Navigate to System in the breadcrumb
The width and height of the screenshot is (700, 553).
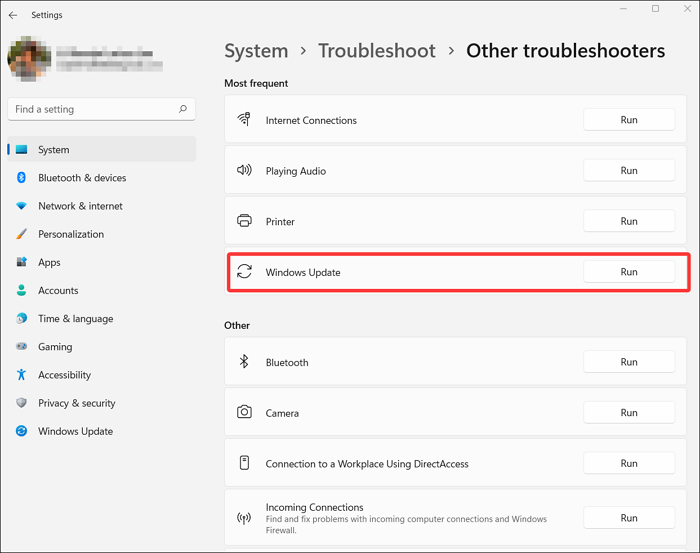click(x=256, y=50)
